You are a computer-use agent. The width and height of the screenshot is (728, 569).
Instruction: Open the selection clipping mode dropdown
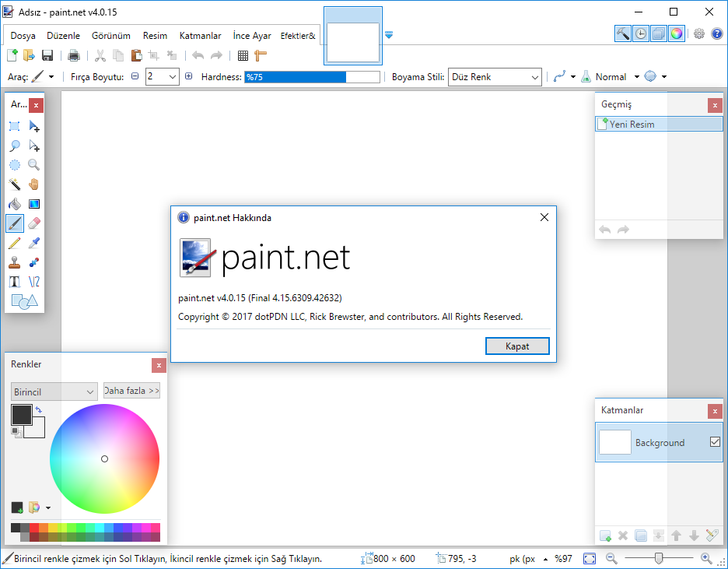pos(664,76)
